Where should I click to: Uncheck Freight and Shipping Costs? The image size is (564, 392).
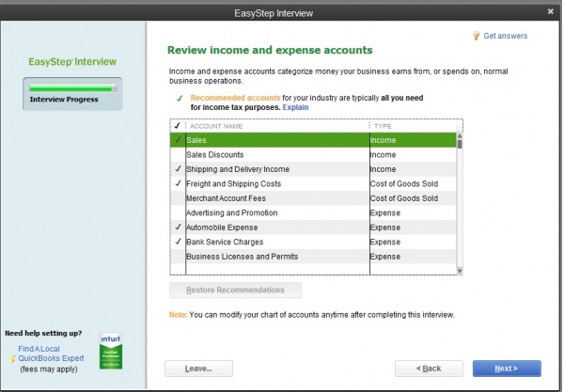178,183
